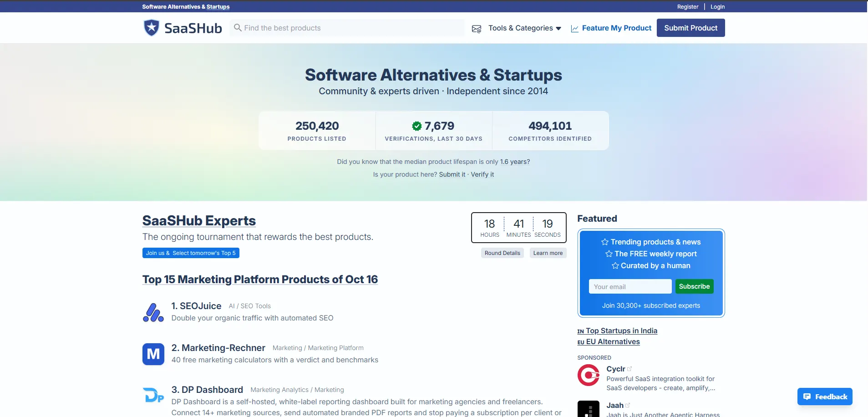Click the 494,101 Competitors Identified stat
The image size is (868, 417).
point(550,131)
